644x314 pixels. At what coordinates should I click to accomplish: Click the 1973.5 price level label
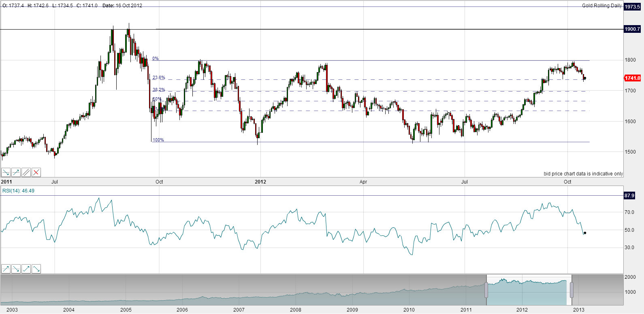[x=632, y=7]
